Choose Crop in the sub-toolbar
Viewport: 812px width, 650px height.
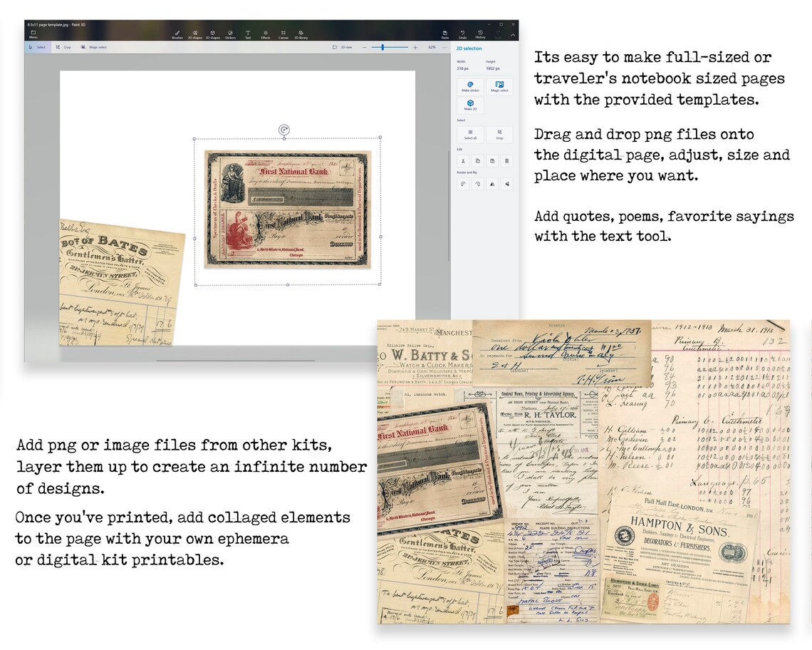click(63, 47)
